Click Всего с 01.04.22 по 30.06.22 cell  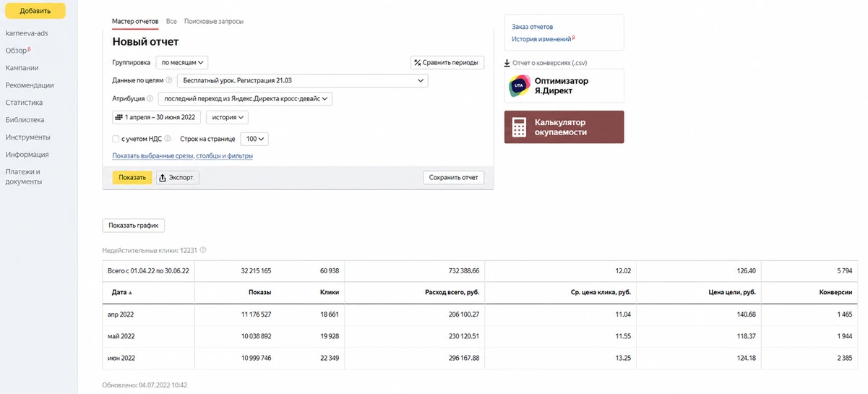pos(148,271)
